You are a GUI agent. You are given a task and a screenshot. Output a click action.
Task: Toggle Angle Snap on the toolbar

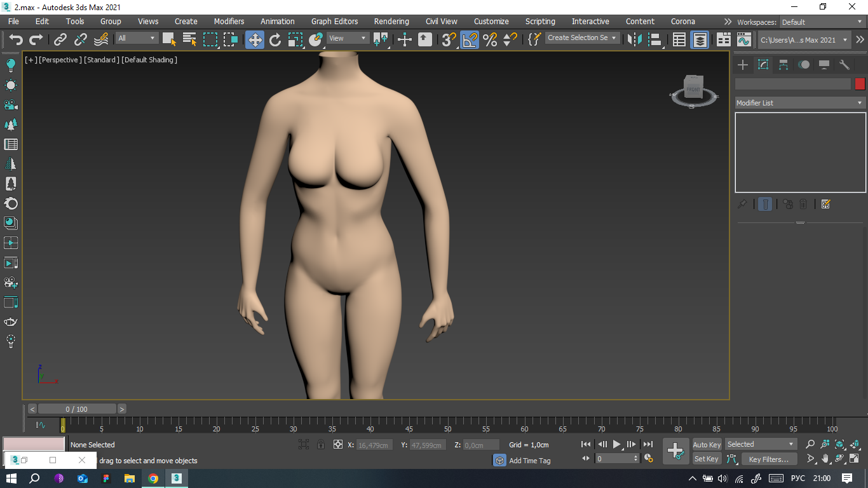[470, 39]
